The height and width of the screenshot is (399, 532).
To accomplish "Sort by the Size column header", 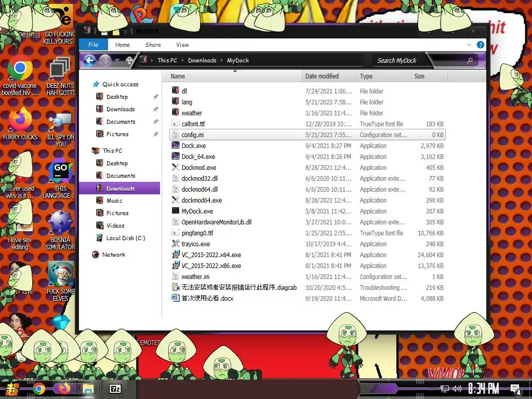I will pyautogui.click(x=429, y=76).
